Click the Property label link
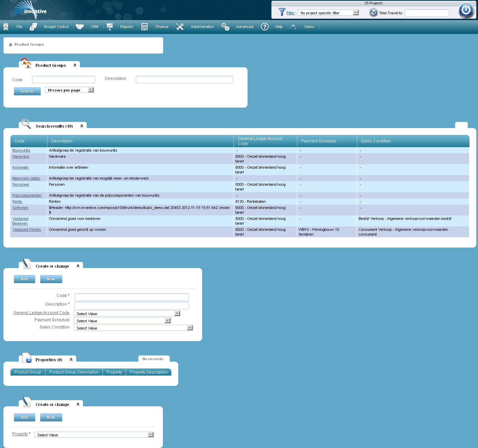The image size is (478, 448). click(x=20, y=434)
